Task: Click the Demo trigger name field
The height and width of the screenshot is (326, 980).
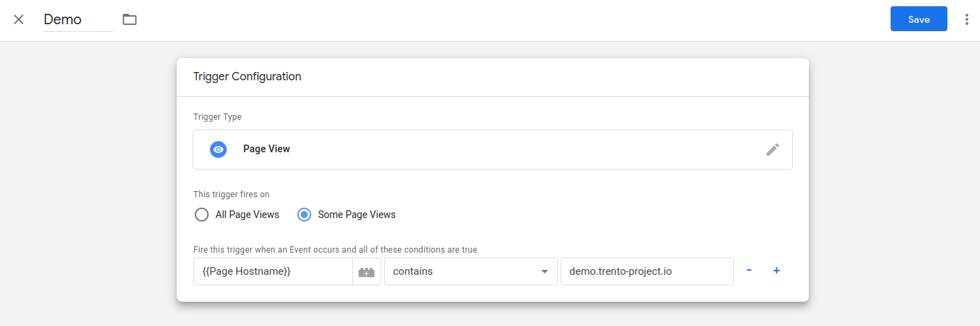Action: 77,19
